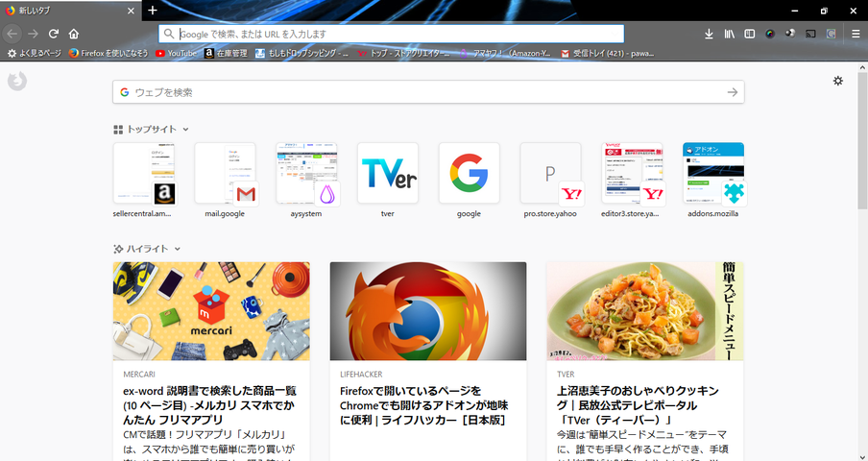Collapse the トップサイト section chevron
868x461 pixels.
[185, 130]
